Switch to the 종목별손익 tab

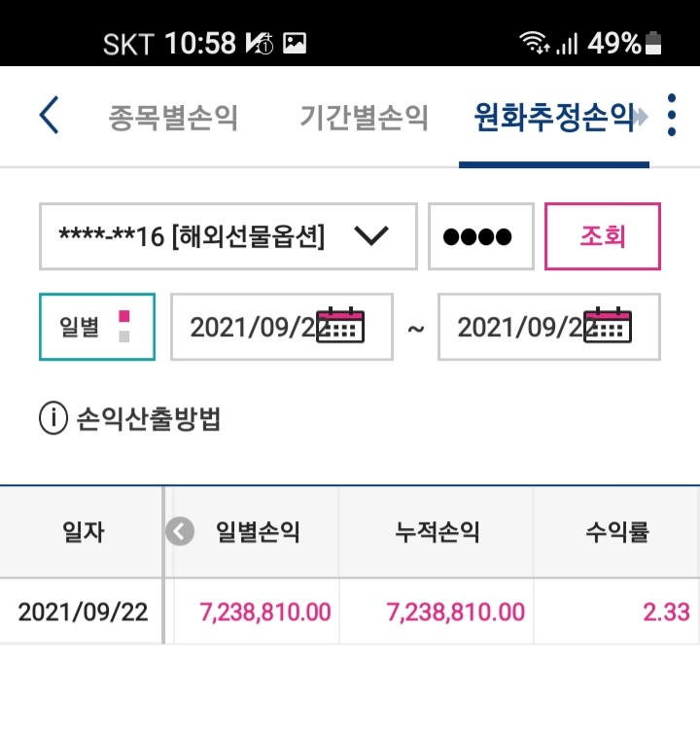tap(172, 118)
